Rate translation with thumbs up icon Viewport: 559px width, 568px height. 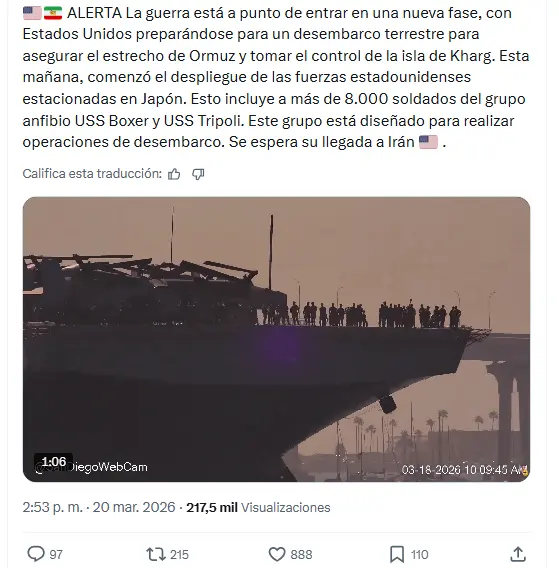point(174,174)
